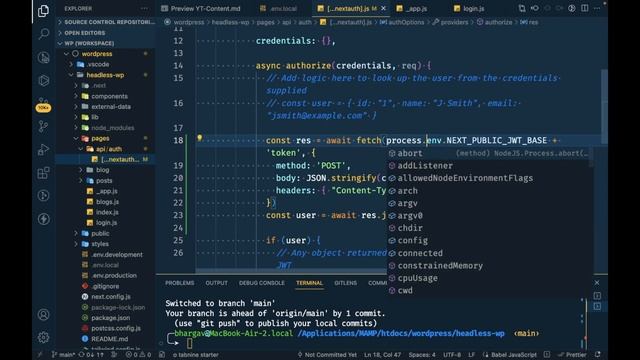The image size is (640, 360).
Task: Click Prettier in the status bar
Action: point(572,355)
